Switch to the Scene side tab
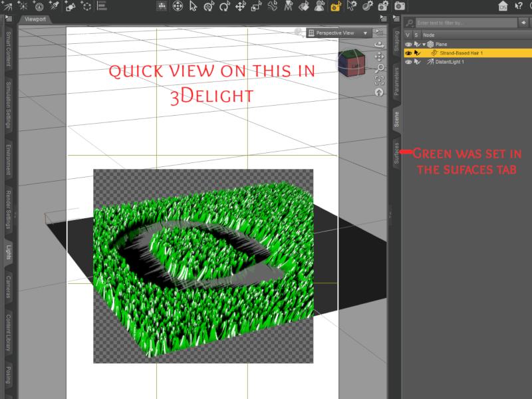 pos(396,120)
